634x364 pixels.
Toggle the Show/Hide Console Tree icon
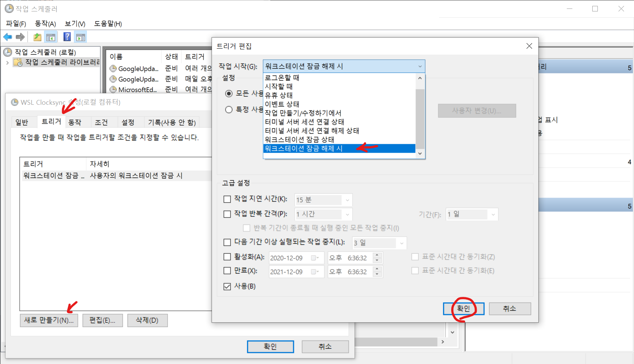click(51, 37)
